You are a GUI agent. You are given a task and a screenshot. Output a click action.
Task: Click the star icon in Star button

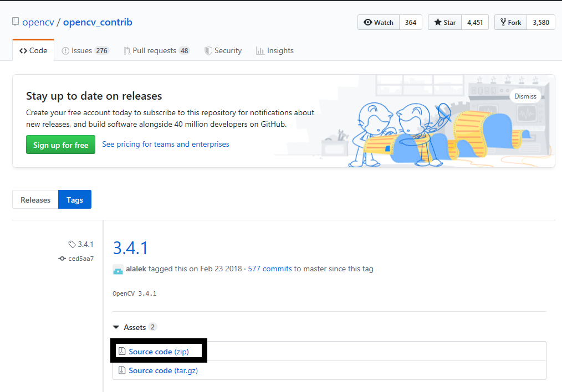[x=438, y=22]
